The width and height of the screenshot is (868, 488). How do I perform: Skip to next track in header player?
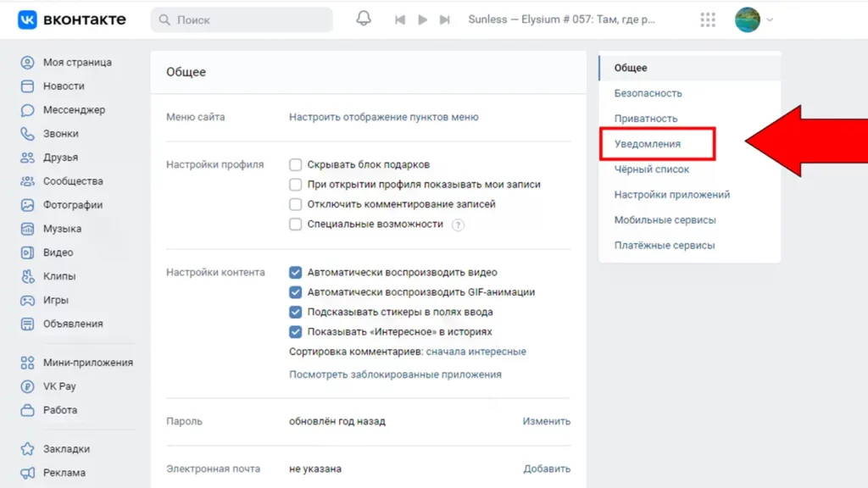pos(444,19)
